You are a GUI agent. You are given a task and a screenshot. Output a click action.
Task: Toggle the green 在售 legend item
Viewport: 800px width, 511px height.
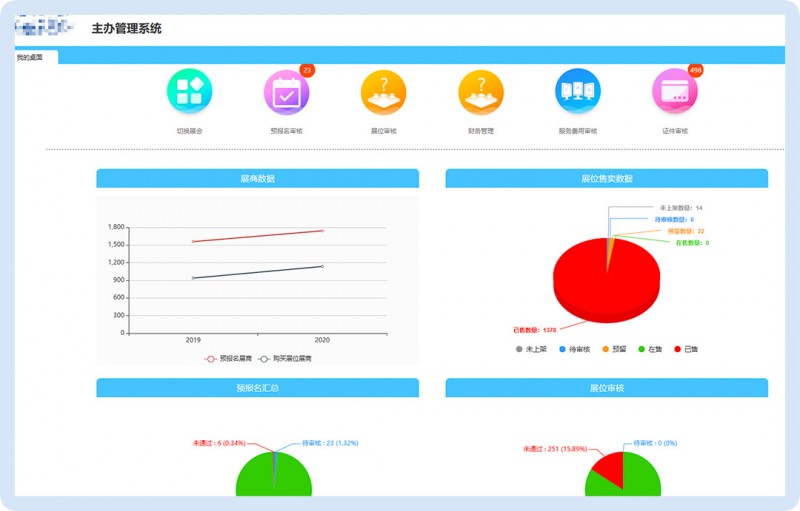[x=650, y=349]
